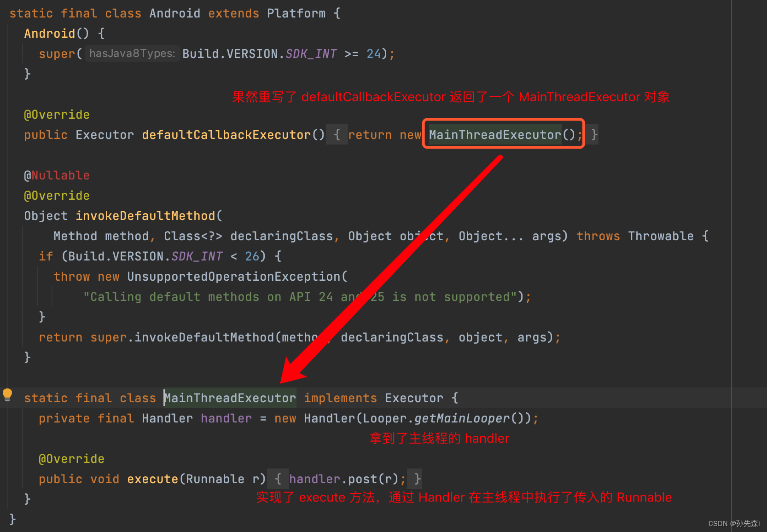Click the Platform superclass name
This screenshot has width=767, height=532.
[296, 13]
